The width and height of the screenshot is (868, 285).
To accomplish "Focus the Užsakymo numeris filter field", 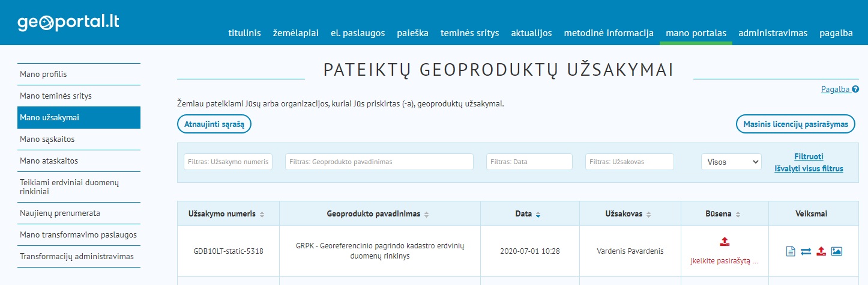I will 228,162.
